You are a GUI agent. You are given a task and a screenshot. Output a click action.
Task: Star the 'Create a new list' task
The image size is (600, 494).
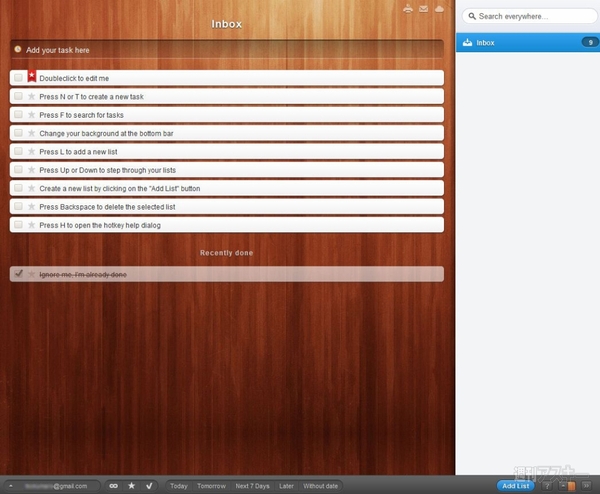(x=32, y=188)
